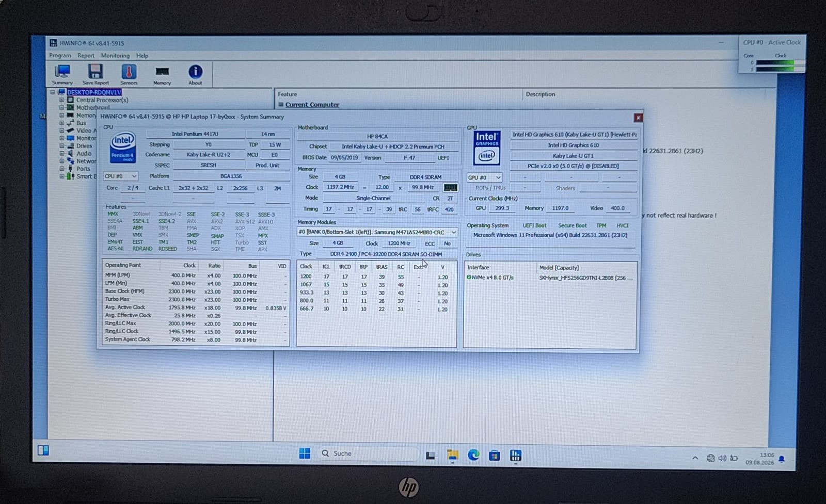Launch Microsoft Edge from the taskbar

[473, 454]
